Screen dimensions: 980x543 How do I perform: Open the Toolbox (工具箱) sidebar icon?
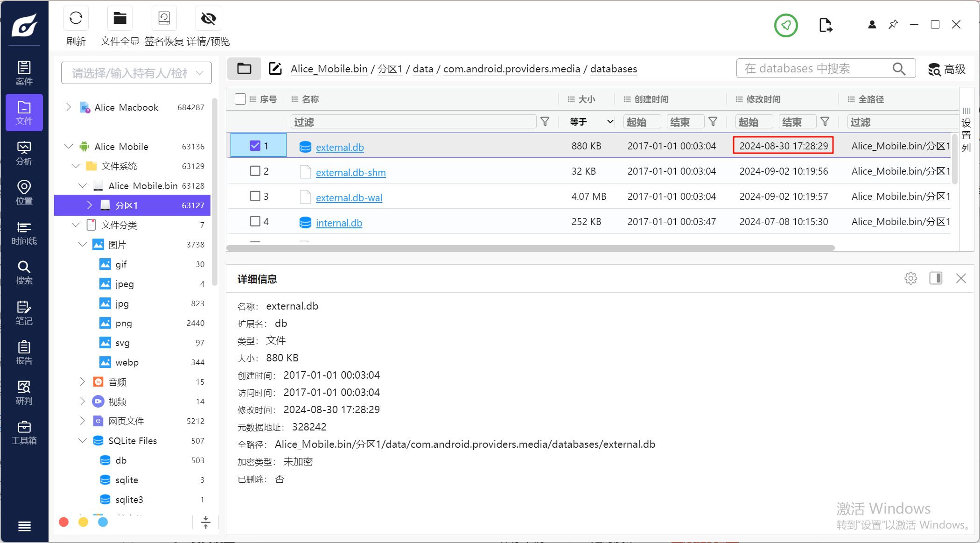[24, 432]
